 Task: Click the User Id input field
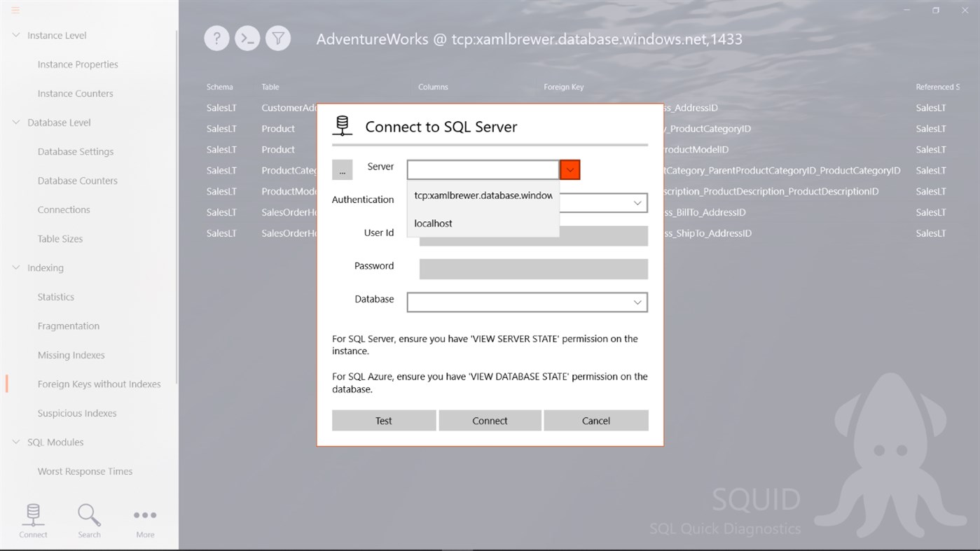coord(534,237)
